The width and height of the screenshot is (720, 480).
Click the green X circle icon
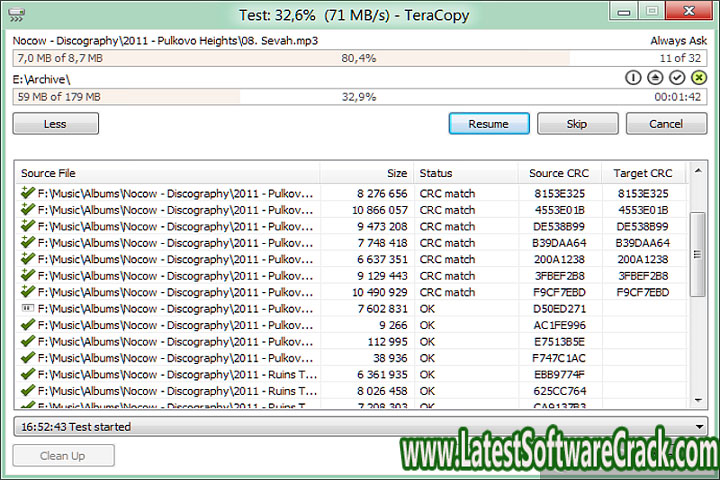click(698, 78)
